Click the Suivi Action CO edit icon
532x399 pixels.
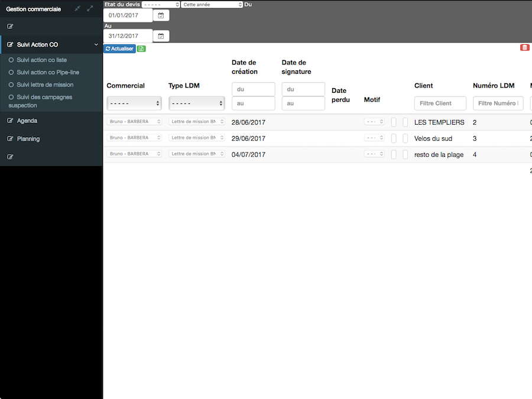pyautogui.click(x=10, y=45)
